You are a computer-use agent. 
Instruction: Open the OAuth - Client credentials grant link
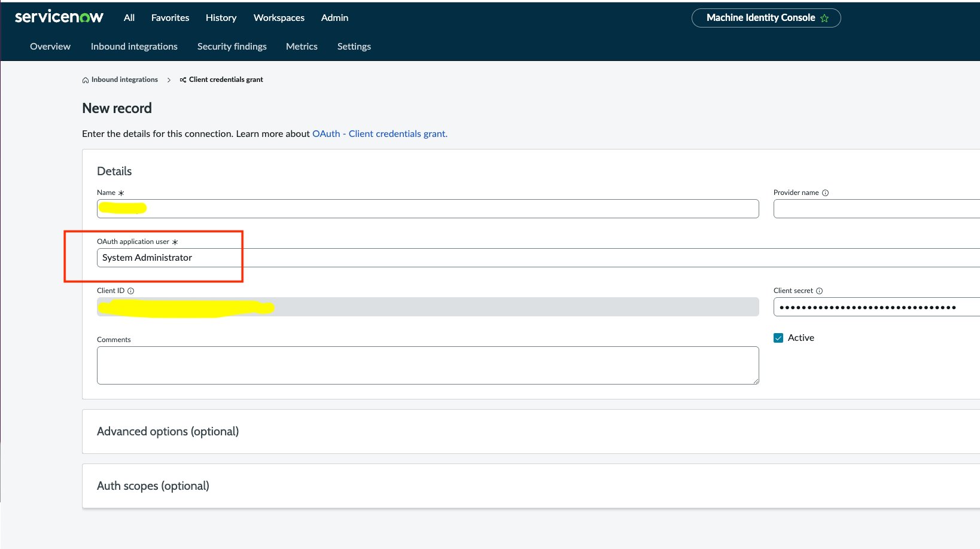coord(379,133)
